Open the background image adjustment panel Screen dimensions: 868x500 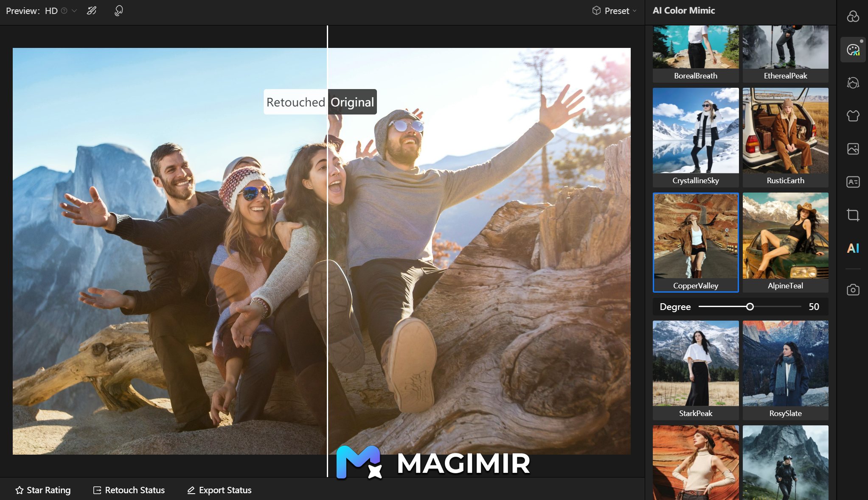coord(853,149)
